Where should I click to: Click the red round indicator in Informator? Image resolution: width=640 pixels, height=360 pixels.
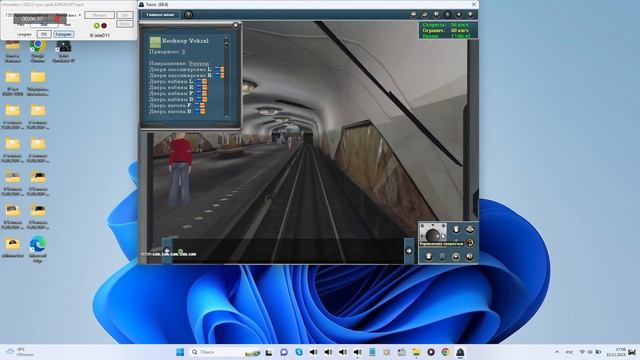104,25
